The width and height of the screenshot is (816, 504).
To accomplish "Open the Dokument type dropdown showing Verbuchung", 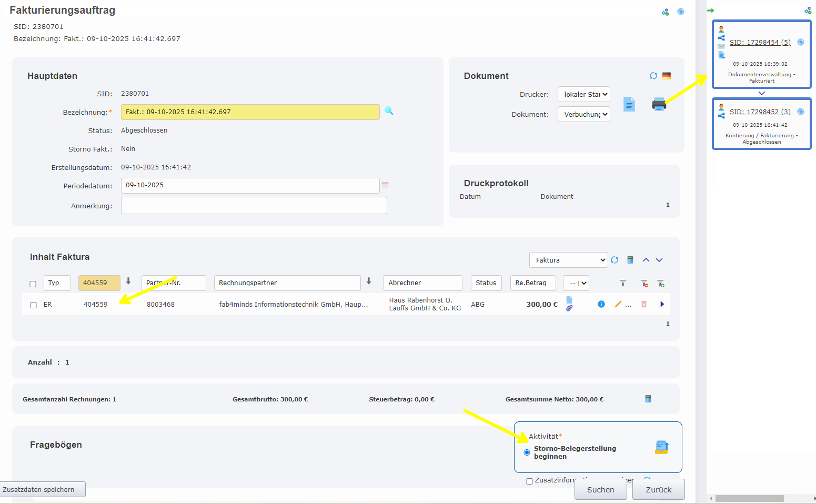I will click(x=583, y=114).
